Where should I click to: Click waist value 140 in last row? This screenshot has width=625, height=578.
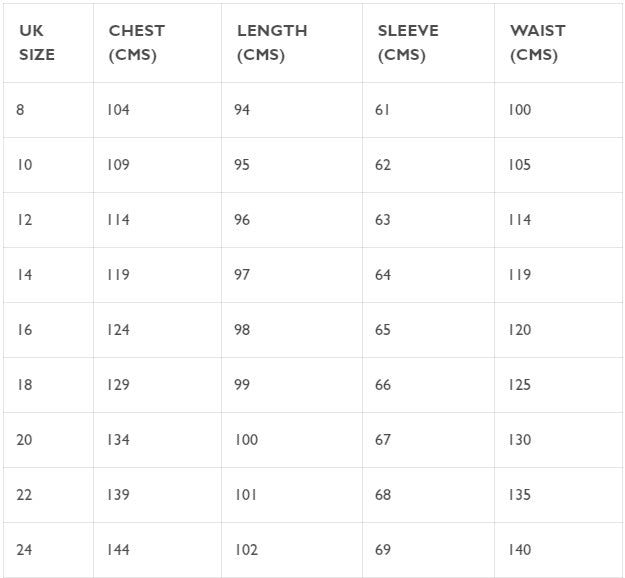click(519, 550)
